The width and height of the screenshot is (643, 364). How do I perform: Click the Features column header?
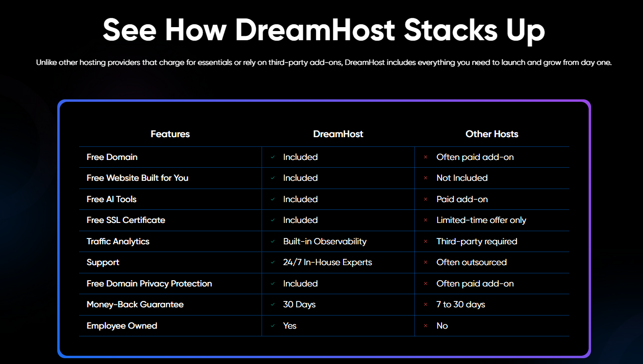pos(170,134)
